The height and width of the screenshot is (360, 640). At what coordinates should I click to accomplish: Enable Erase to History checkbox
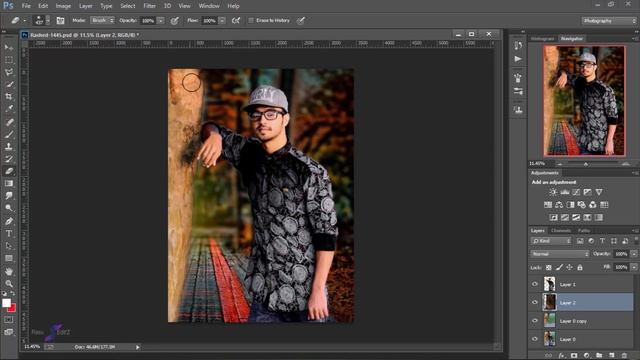[x=251, y=20]
